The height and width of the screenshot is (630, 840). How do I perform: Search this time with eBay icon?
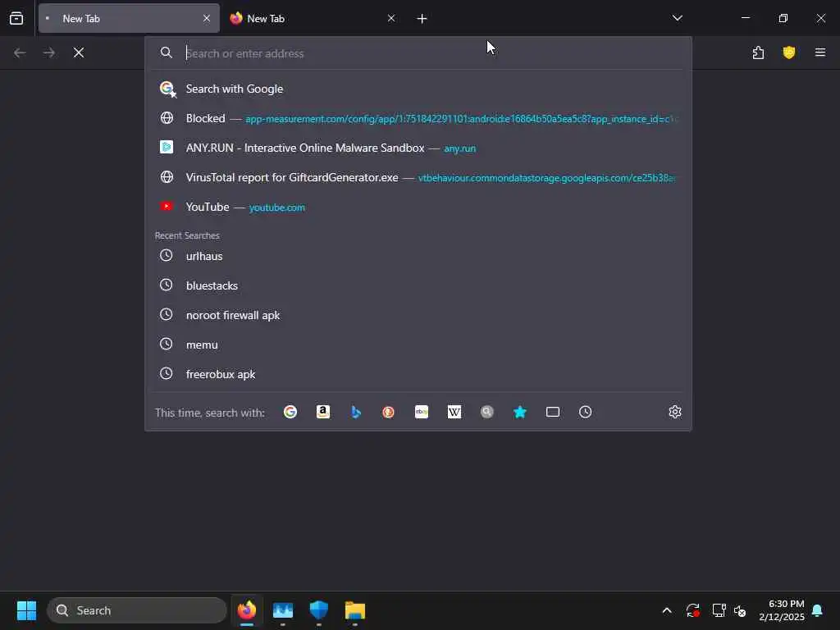tap(422, 412)
